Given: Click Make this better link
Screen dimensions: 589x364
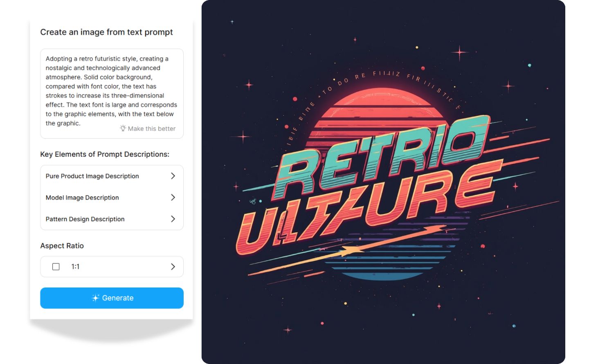Looking at the screenshot, I should pyautogui.click(x=151, y=128).
